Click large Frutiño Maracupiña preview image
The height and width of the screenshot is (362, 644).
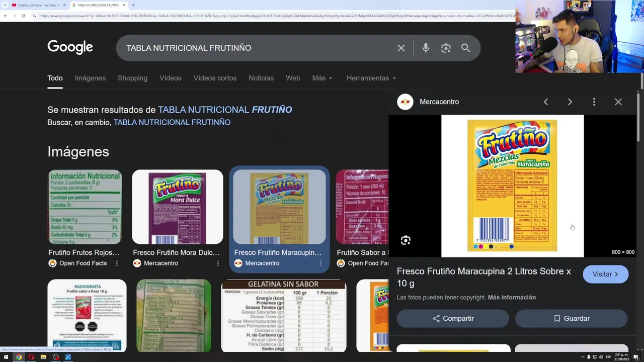click(x=512, y=186)
